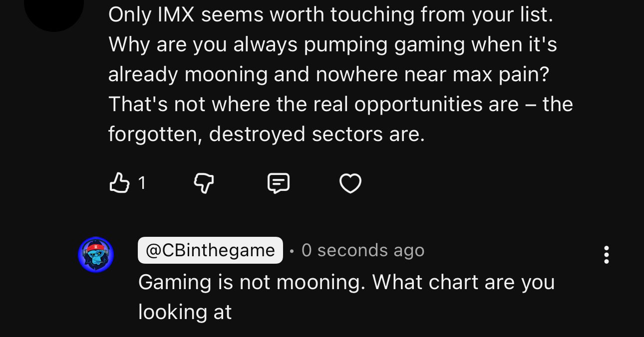Click the like count "1"
The image size is (644, 337).
coord(142,183)
